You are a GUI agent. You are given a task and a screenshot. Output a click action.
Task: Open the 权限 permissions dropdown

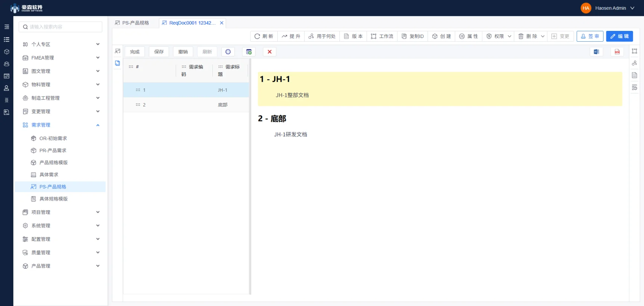tap(499, 36)
